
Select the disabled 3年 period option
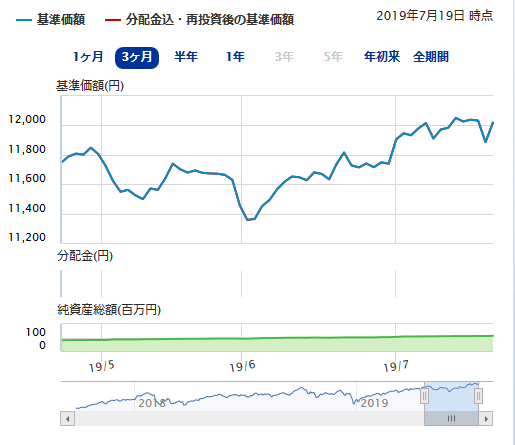(x=284, y=57)
